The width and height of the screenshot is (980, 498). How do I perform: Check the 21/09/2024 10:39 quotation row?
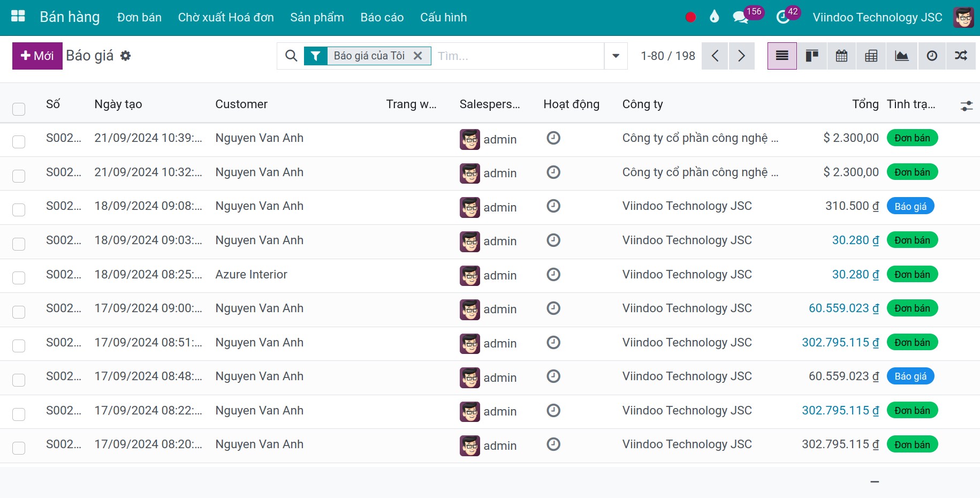pyautogui.click(x=19, y=141)
